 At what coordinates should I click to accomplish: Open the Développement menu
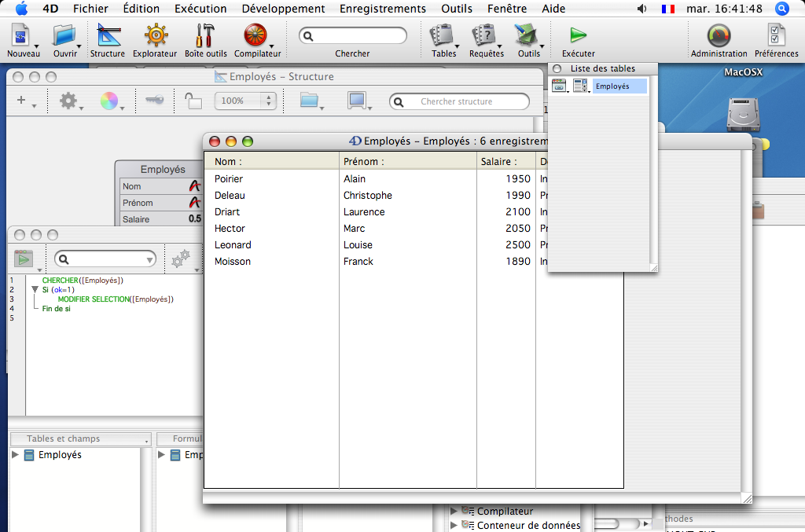283,9
